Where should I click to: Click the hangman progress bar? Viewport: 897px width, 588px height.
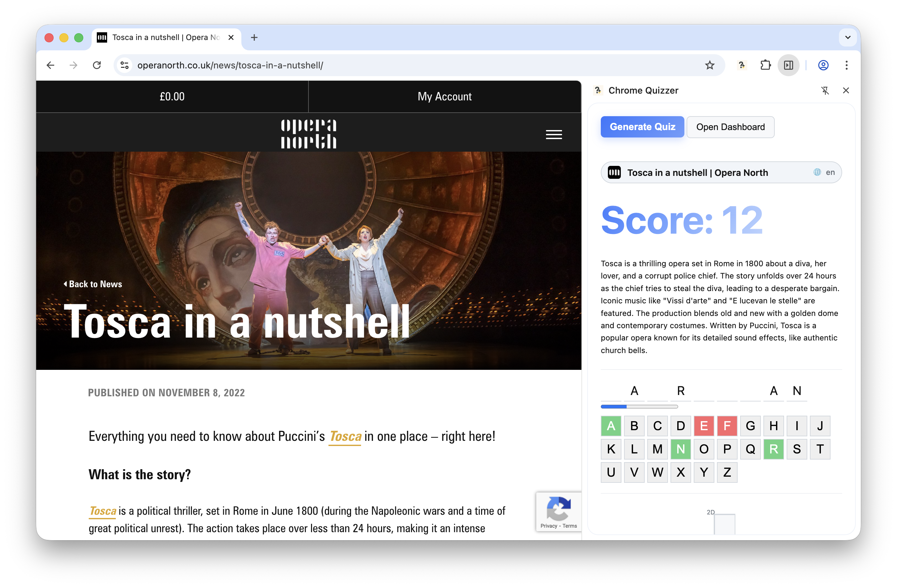639,407
